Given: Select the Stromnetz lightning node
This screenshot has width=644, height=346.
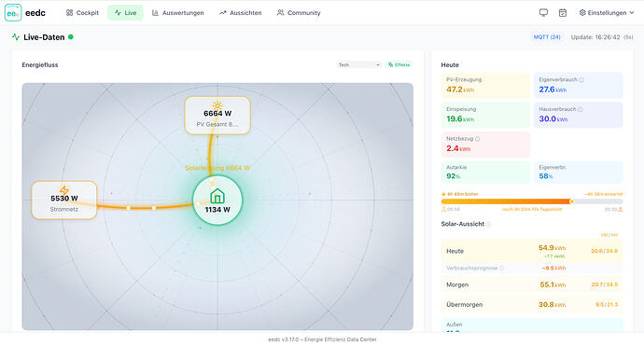Looking at the screenshot, I should coord(64,200).
